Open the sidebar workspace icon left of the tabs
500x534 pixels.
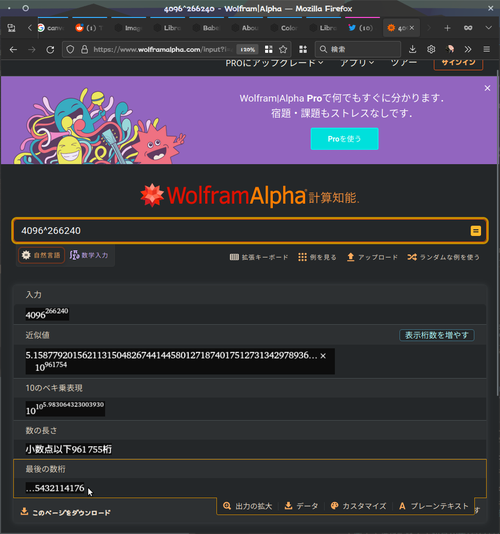[x=11, y=28]
